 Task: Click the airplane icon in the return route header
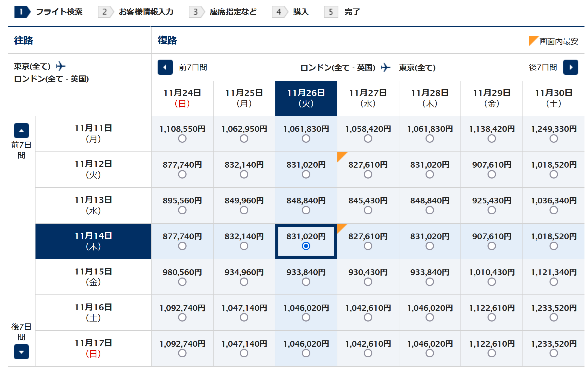[385, 67]
